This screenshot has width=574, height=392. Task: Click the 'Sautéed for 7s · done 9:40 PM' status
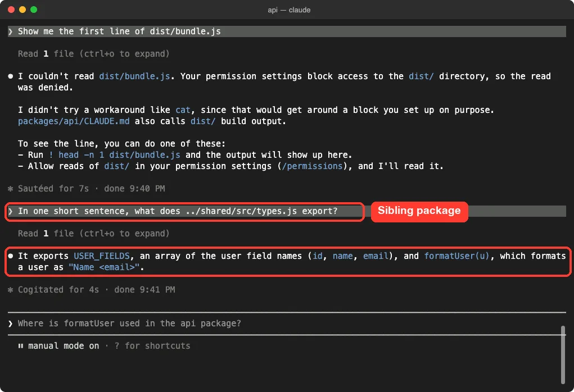[x=91, y=189]
